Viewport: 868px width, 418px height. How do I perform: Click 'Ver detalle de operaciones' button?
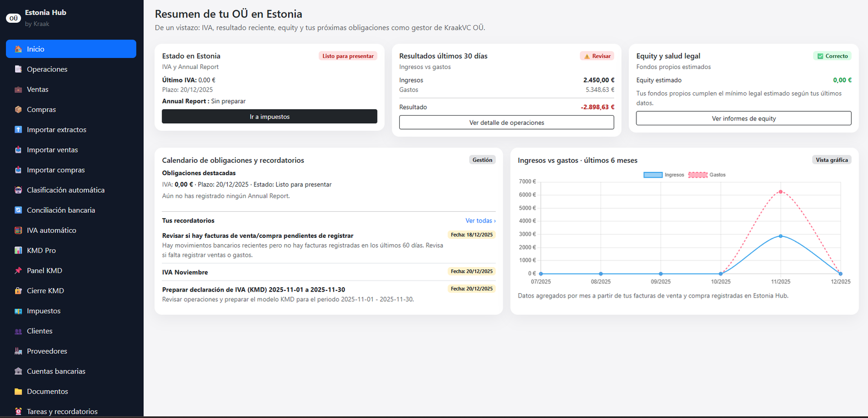[x=507, y=122]
